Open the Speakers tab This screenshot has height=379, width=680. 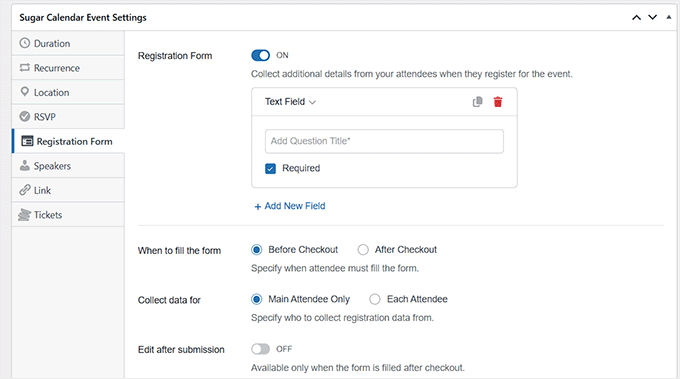coord(68,165)
